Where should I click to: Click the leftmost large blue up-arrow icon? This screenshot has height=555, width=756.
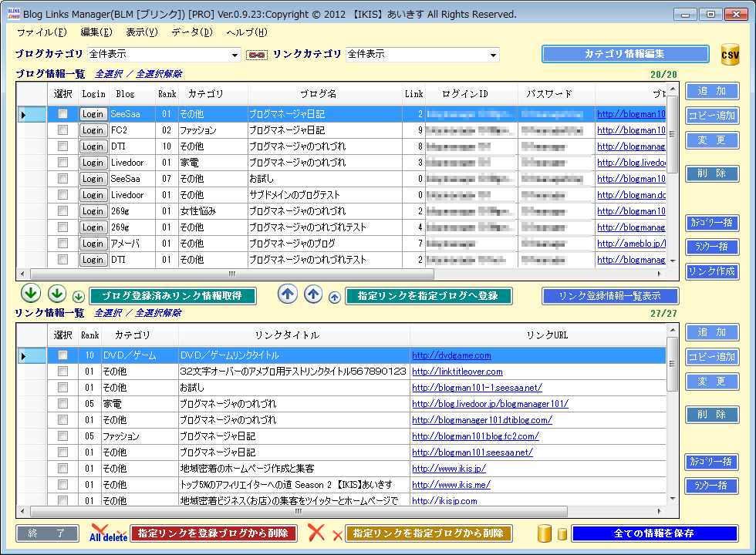pos(288,294)
